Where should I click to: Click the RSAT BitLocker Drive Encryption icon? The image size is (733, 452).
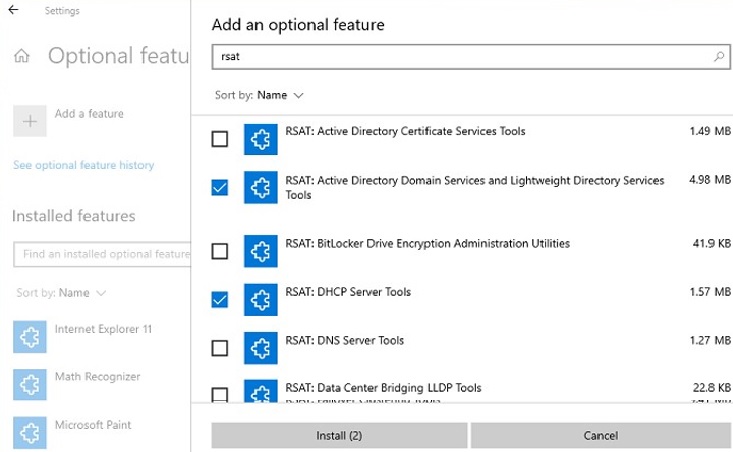pyautogui.click(x=260, y=251)
